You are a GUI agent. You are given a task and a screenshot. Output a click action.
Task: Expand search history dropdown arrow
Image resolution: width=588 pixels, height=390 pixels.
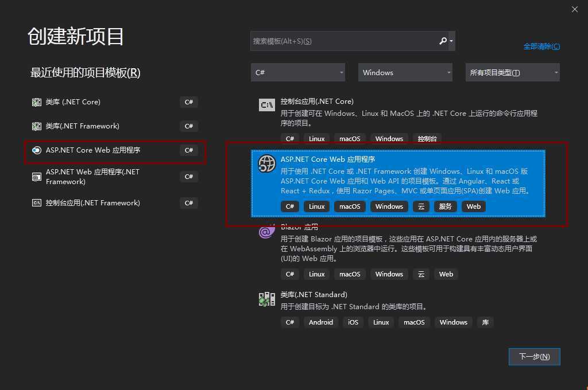point(451,41)
